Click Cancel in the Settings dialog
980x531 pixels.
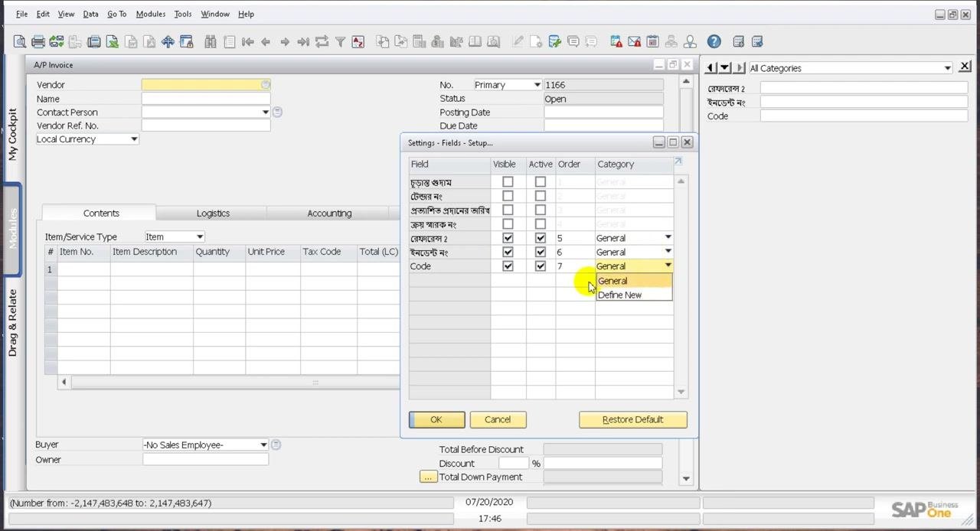pyautogui.click(x=497, y=419)
